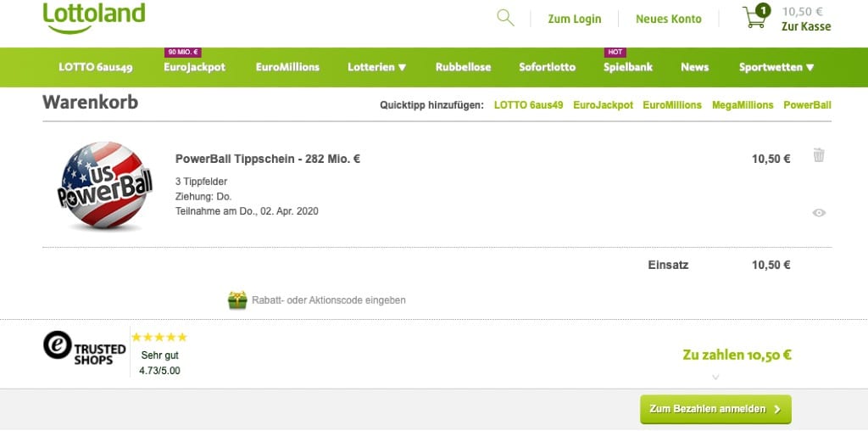
Task: Toggle ticket details with eye icon
Action: tap(818, 213)
